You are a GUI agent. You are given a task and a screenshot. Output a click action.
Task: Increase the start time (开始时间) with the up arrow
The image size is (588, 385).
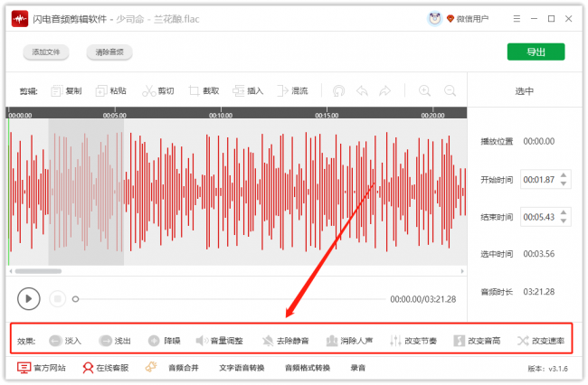point(564,175)
